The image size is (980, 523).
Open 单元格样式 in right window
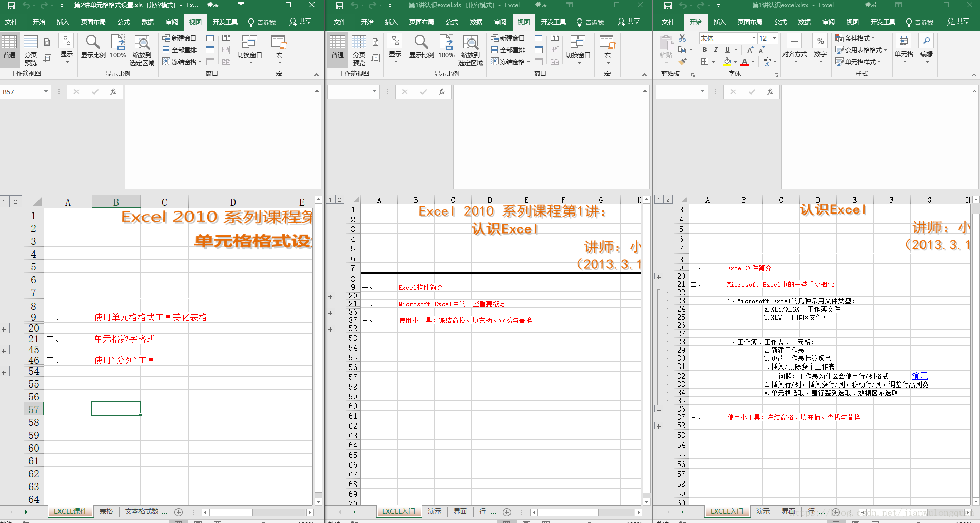pos(858,62)
